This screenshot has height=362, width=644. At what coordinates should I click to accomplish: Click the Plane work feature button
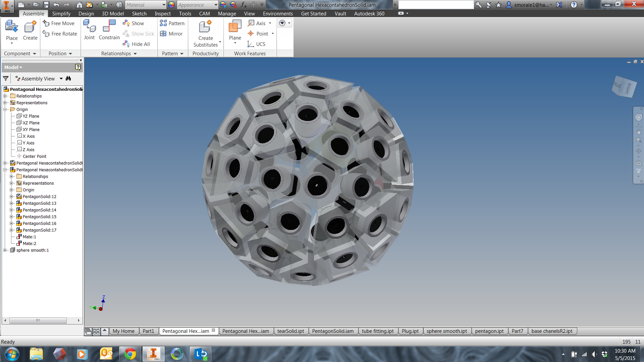click(x=234, y=30)
